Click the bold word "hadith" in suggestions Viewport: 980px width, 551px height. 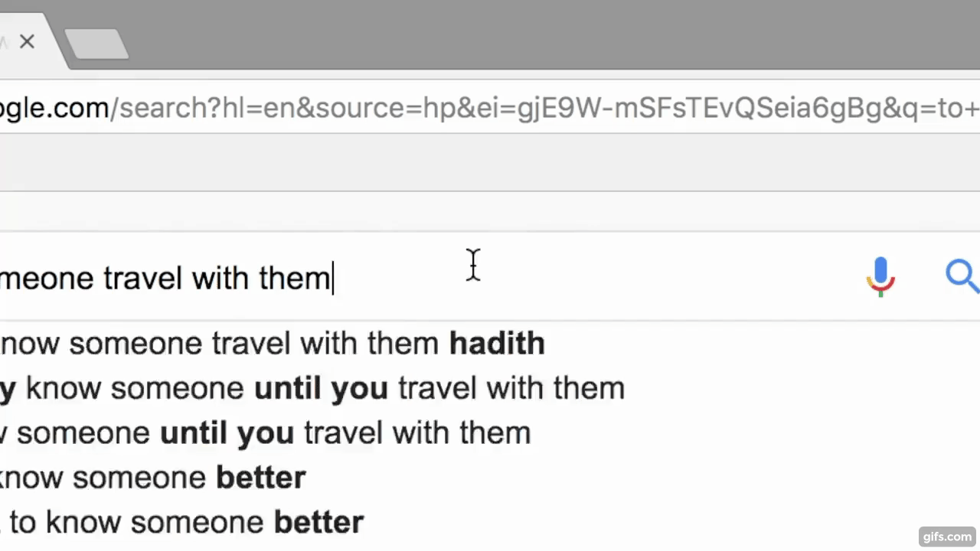coord(497,344)
